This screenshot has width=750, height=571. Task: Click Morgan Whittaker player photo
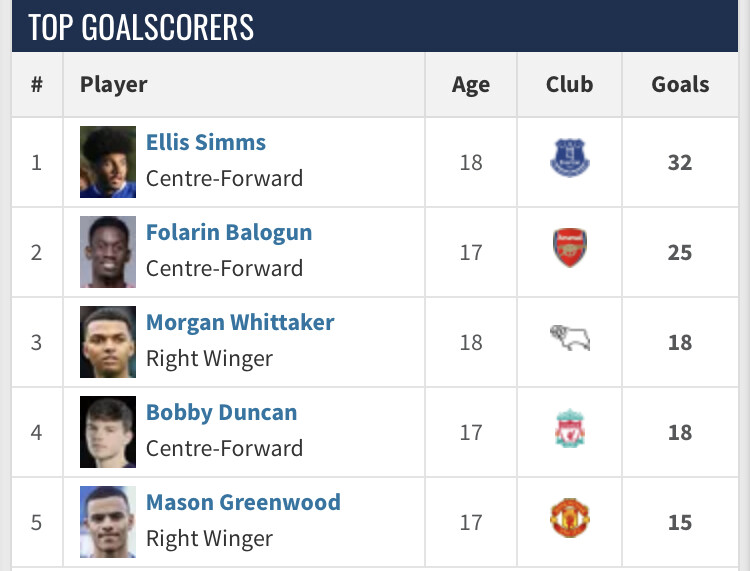point(108,342)
